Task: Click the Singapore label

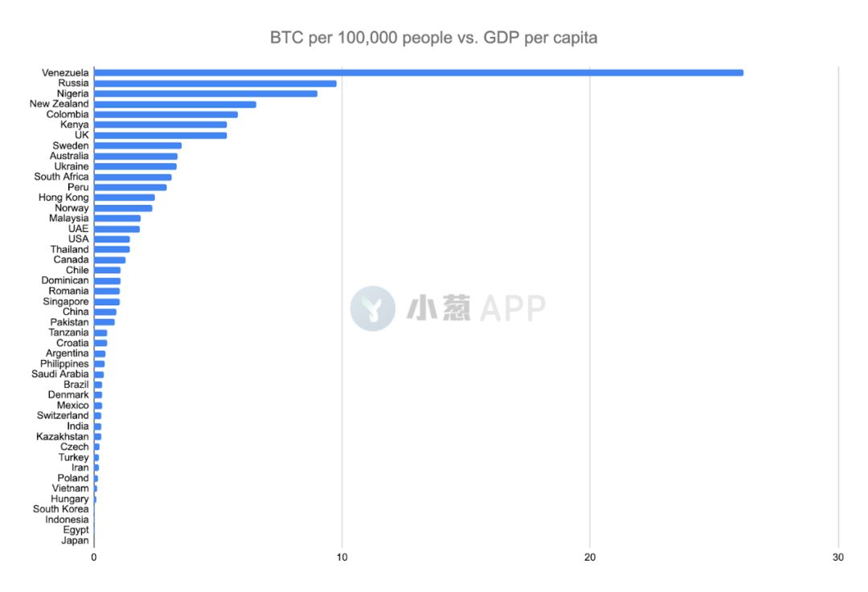Action: point(66,301)
